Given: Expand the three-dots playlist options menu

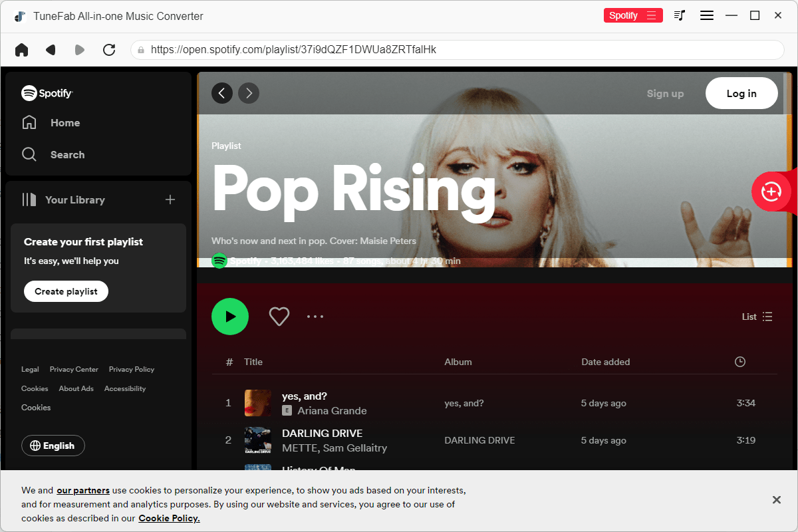Looking at the screenshot, I should click(x=315, y=316).
